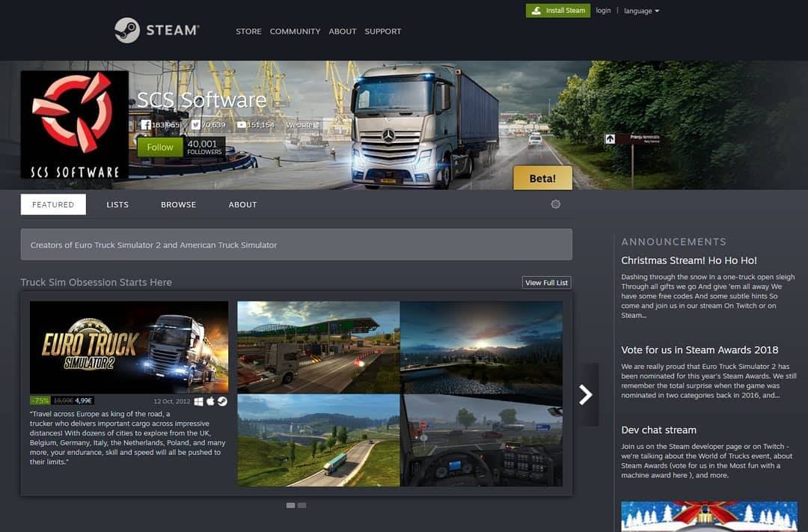
Task: Open the toll booth screenshot thumbnail
Action: tap(319, 347)
